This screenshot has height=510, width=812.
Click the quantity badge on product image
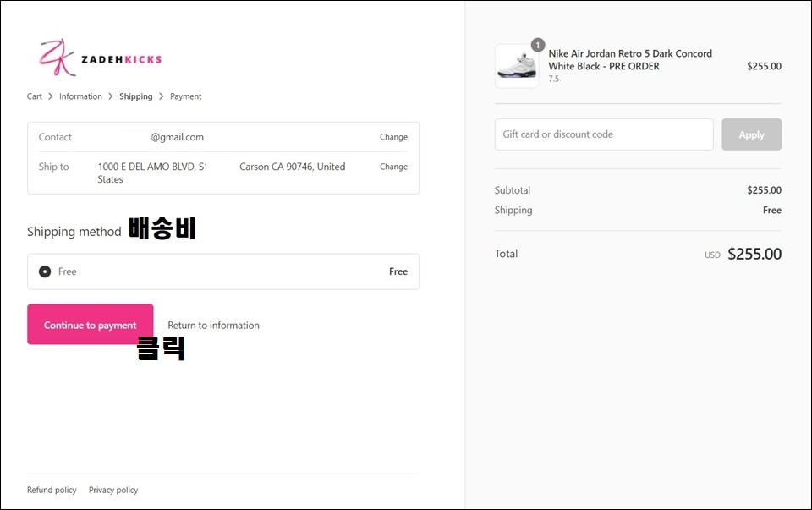click(x=538, y=45)
